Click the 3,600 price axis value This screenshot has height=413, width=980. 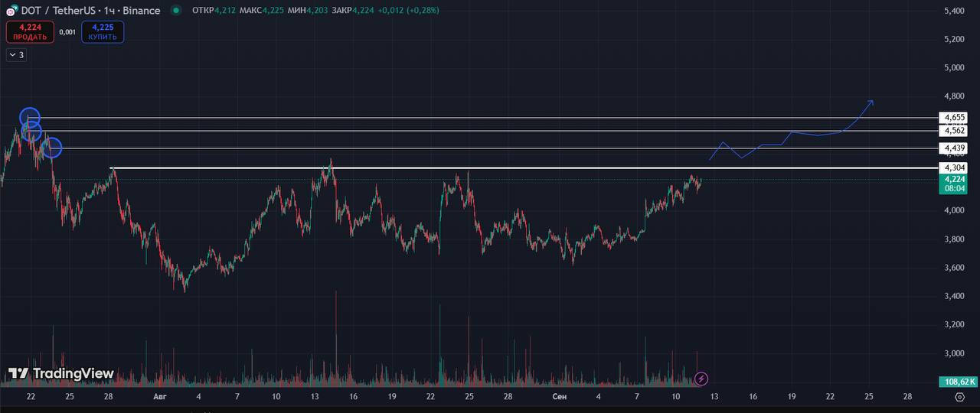click(x=954, y=268)
